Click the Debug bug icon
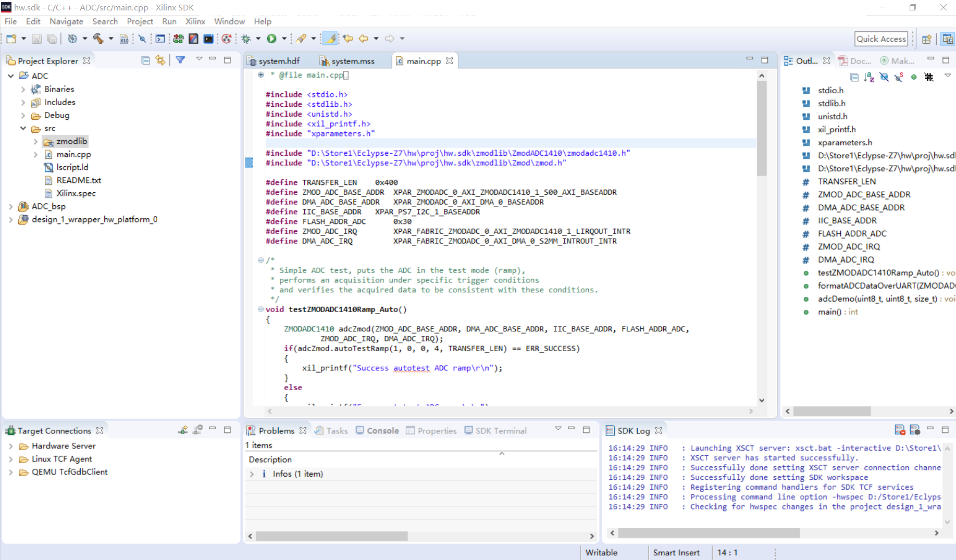 tap(246, 39)
